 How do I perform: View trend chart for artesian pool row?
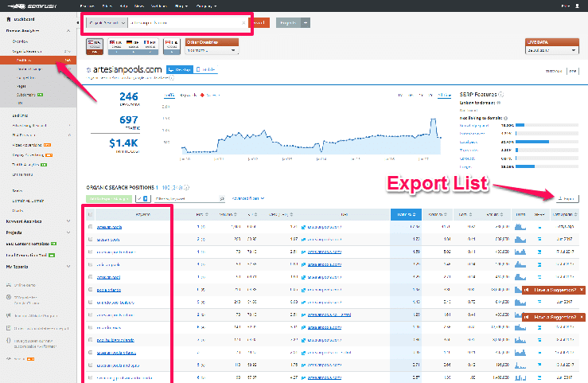click(x=520, y=277)
